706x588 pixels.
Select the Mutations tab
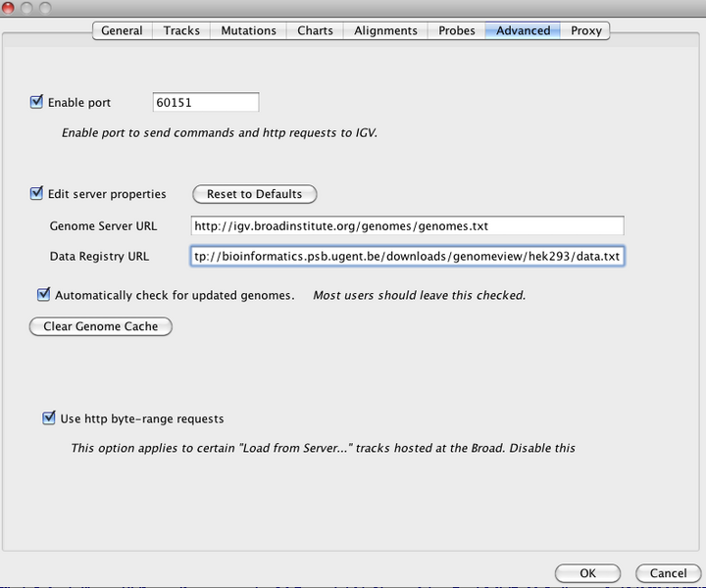coord(248,30)
